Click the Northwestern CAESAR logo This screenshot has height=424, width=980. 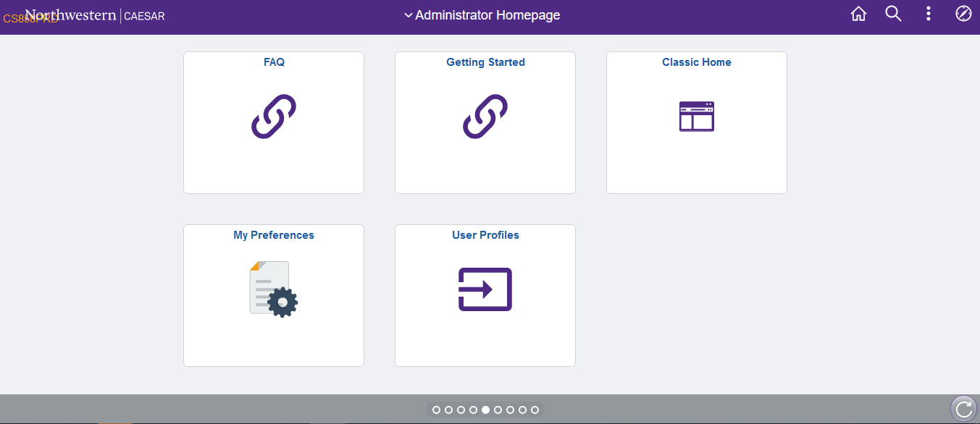94,14
